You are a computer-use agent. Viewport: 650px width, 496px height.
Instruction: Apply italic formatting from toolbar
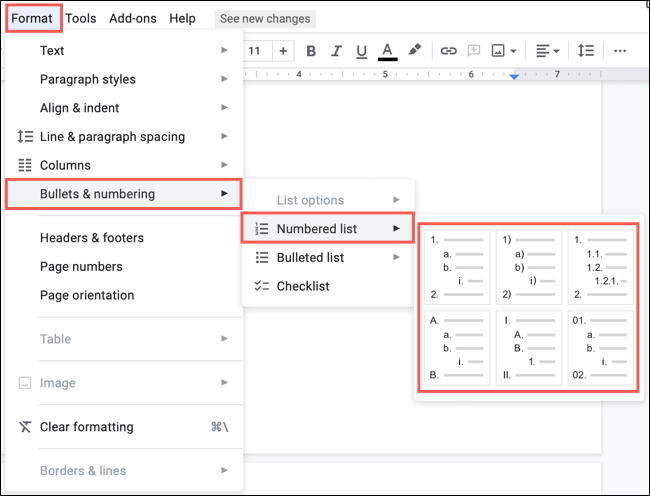point(336,51)
